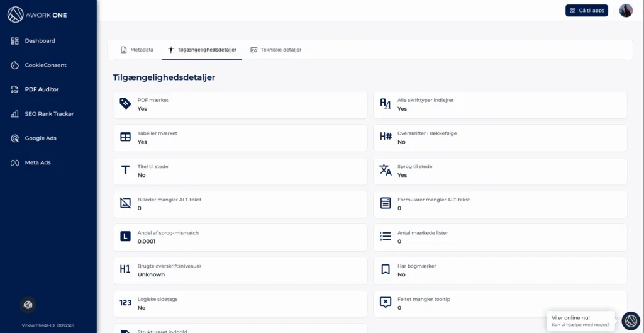Click the 'Alle skrifttyper indlejret' label

click(426, 100)
